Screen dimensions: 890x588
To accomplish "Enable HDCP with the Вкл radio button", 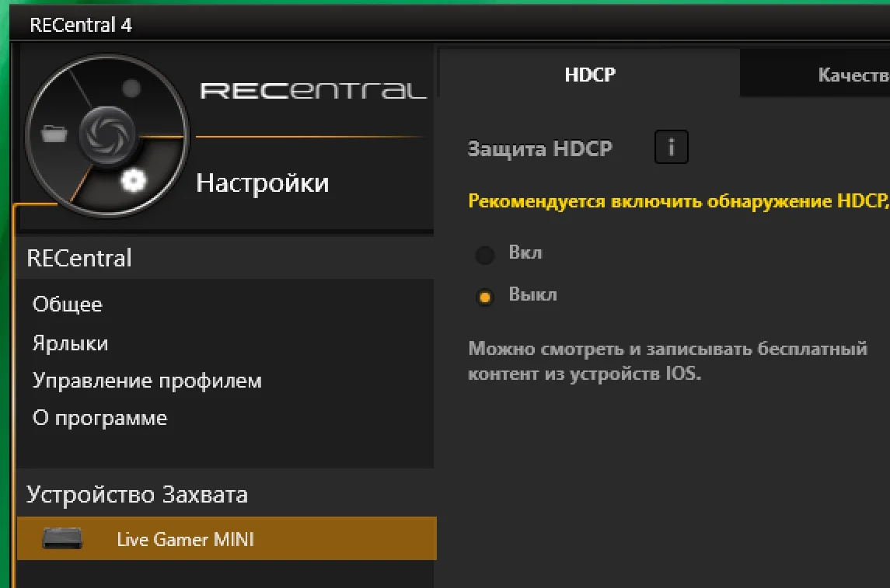I will coord(485,255).
